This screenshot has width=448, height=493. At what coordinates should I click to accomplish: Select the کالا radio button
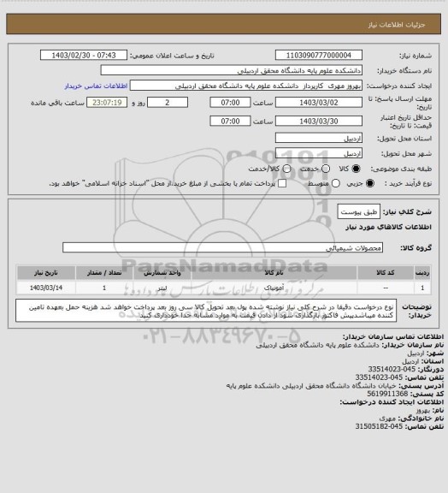click(356, 169)
